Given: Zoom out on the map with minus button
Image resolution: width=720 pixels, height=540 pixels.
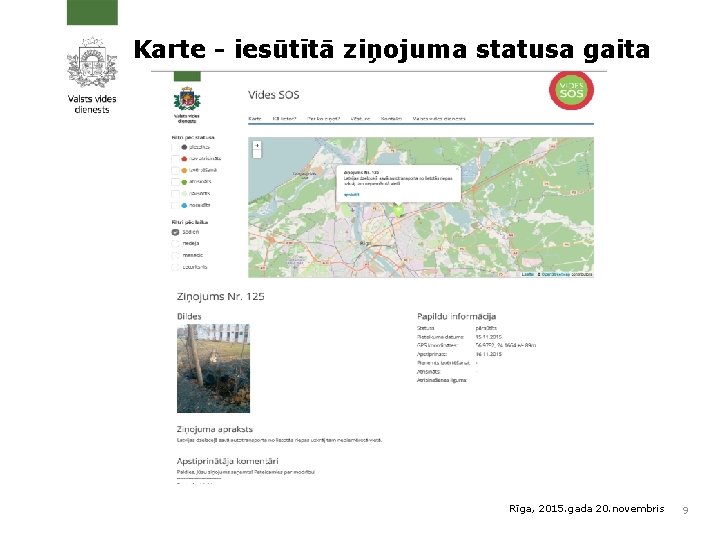Looking at the screenshot, I should [x=257, y=154].
